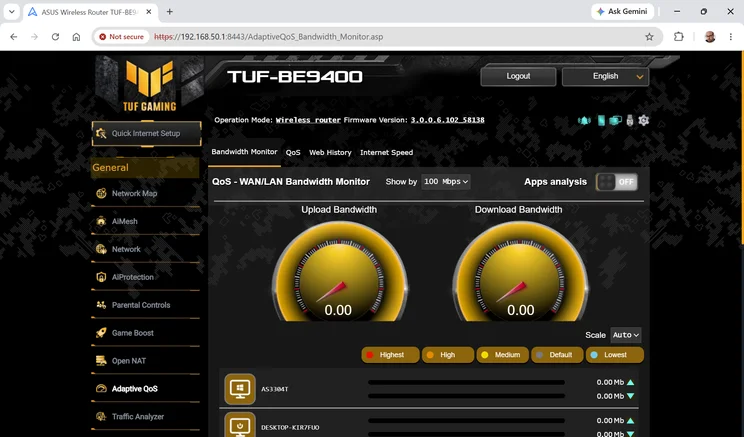Click the DESKTOP-KIR7FUO device name
This screenshot has height=437, width=744.
click(290, 427)
